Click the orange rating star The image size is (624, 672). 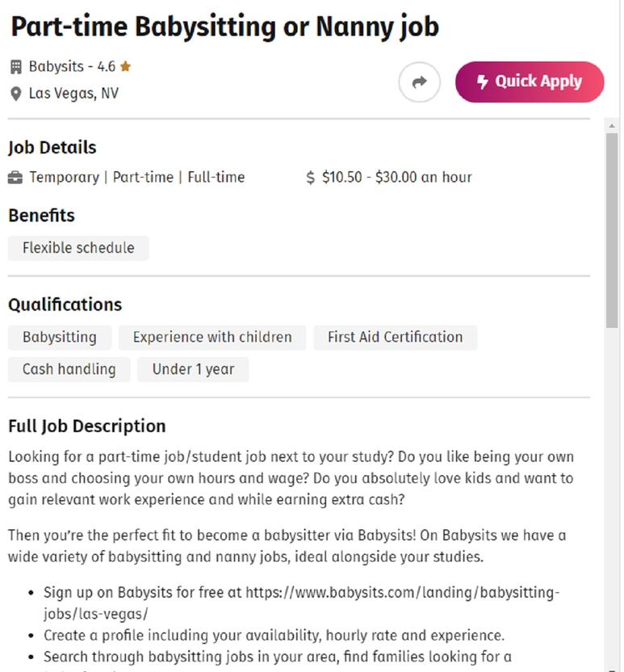click(x=125, y=66)
